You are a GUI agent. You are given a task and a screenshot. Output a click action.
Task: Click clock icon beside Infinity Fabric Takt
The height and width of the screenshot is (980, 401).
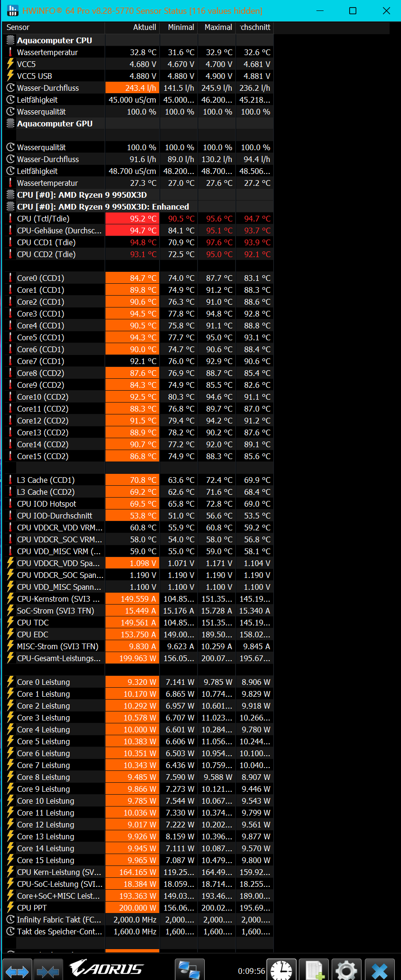click(x=10, y=920)
